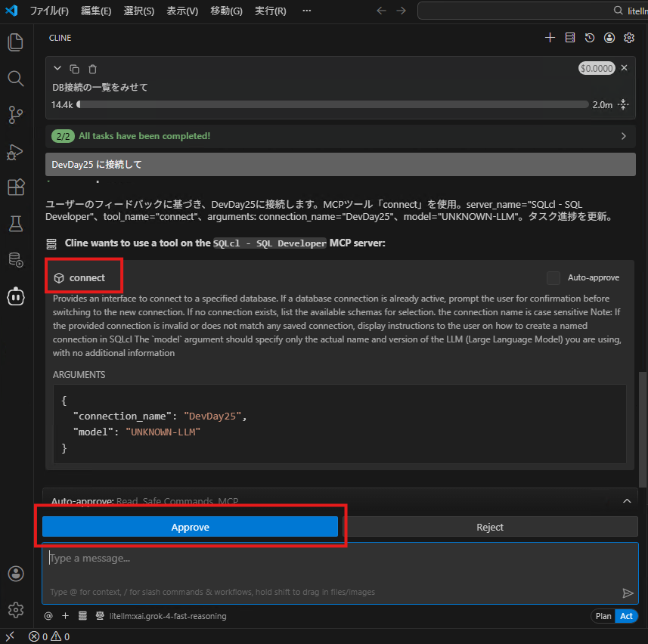Open the Explorer view in activity bar
This screenshot has height=644, width=648.
[16, 42]
